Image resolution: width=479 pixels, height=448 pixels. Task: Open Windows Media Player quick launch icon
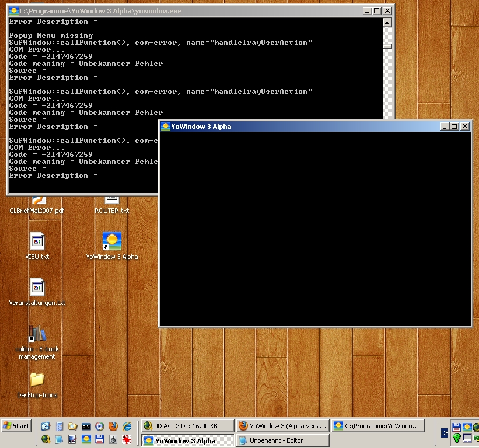click(x=100, y=426)
